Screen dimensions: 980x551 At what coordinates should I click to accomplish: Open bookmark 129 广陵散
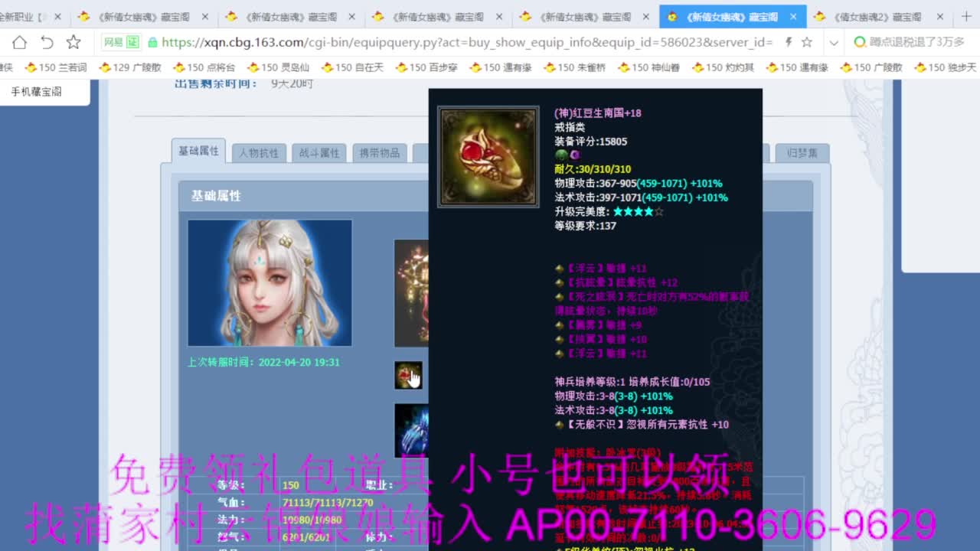pos(129,67)
